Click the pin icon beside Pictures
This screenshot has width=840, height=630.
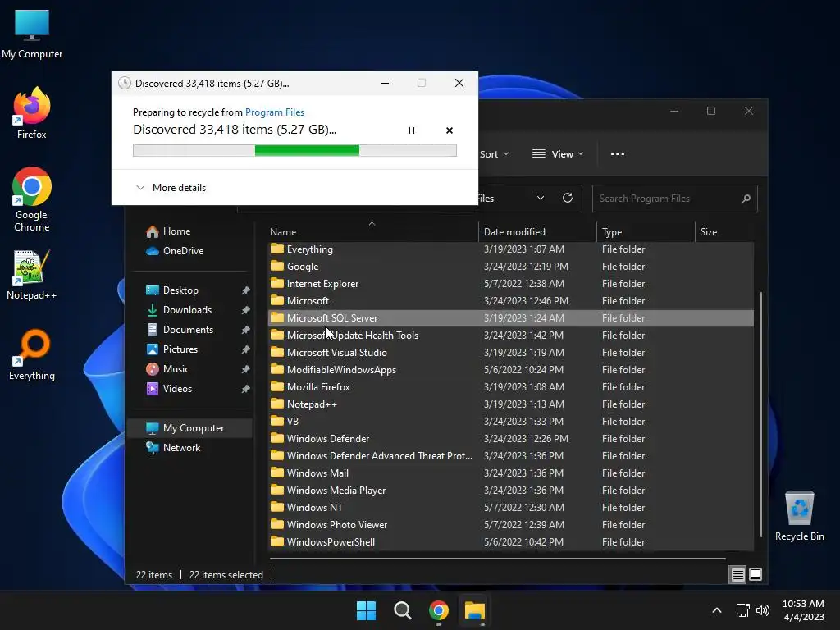tap(245, 349)
